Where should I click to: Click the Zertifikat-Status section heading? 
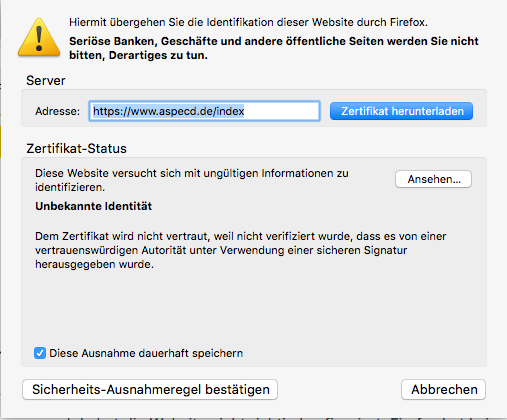coord(76,149)
